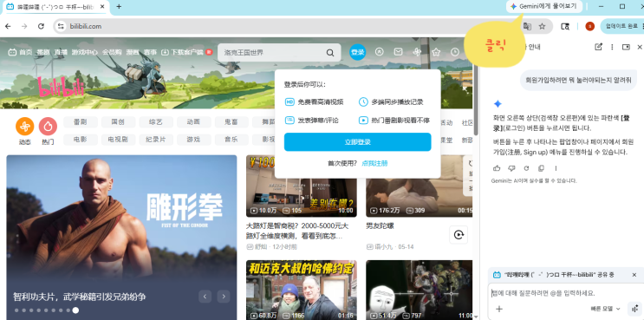The height and width of the screenshot is (320, 644).
Task: Select the 纪录片 category chip
Action: click(x=156, y=140)
